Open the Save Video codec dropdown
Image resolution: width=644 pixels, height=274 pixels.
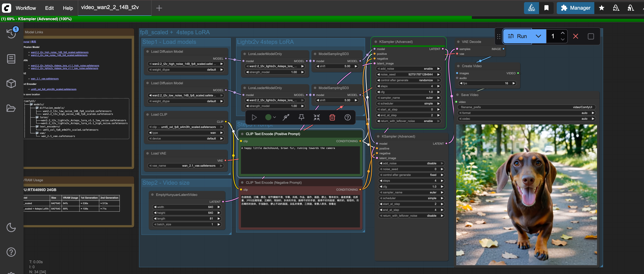pyautogui.click(x=527, y=119)
